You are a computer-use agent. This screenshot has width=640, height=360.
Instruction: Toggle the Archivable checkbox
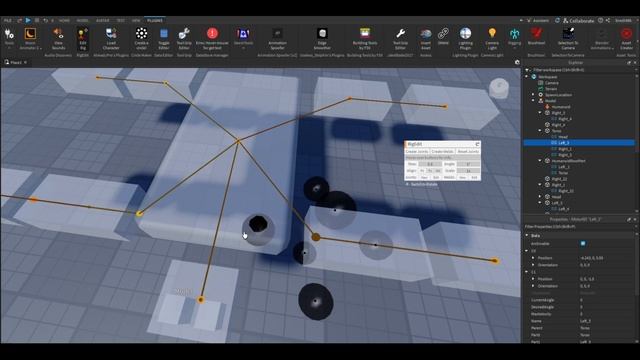[x=583, y=244]
